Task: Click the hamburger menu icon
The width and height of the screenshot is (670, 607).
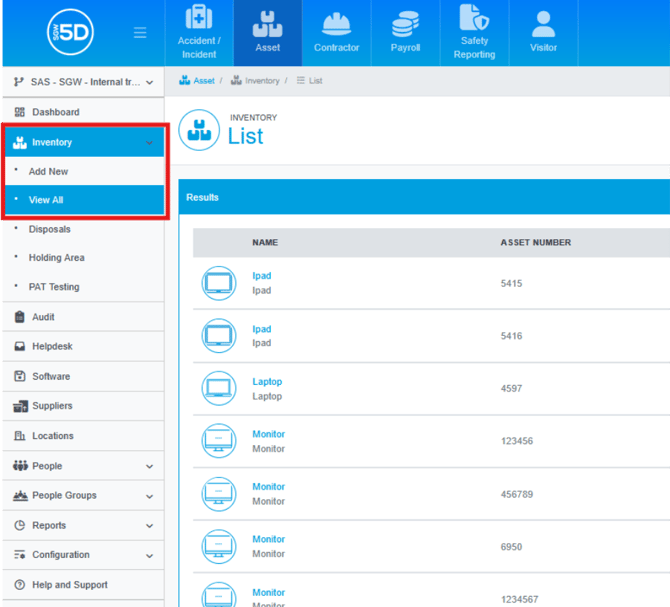Action: (x=140, y=32)
